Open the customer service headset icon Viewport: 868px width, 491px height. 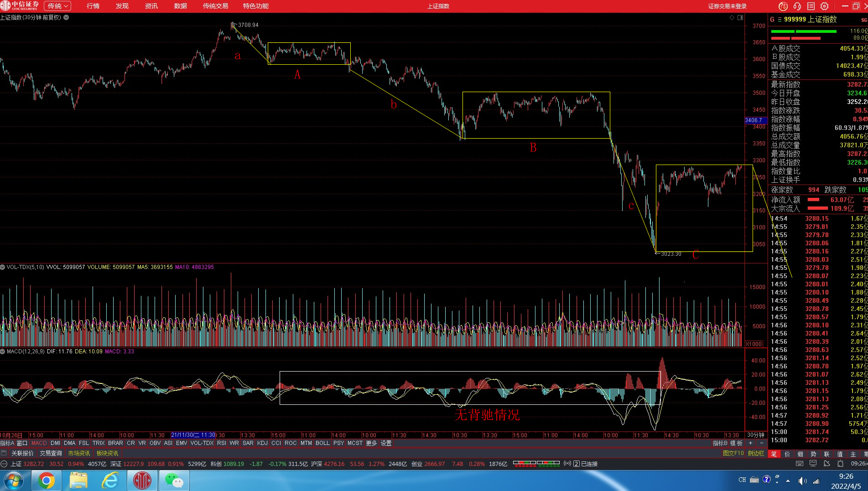click(x=797, y=6)
